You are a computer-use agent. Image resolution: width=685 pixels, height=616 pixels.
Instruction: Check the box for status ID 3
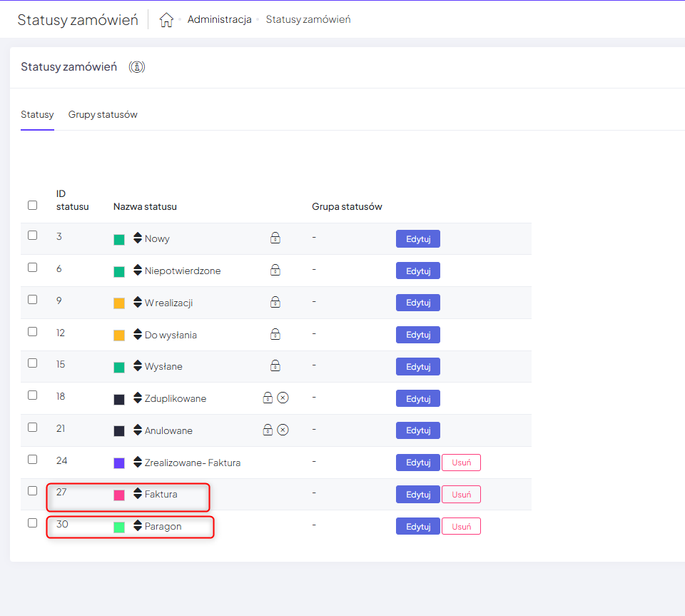click(x=32, y=236)
